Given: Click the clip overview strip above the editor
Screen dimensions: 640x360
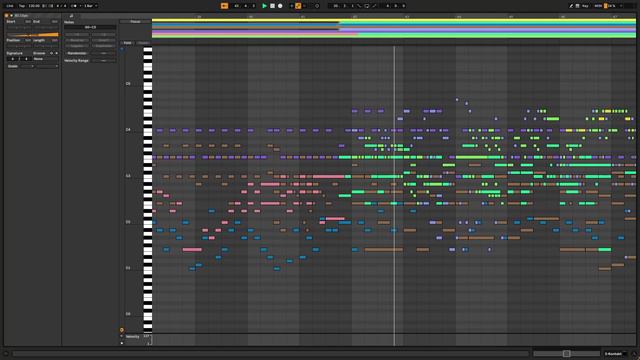Looking at the screenshot, I should 393,29.
